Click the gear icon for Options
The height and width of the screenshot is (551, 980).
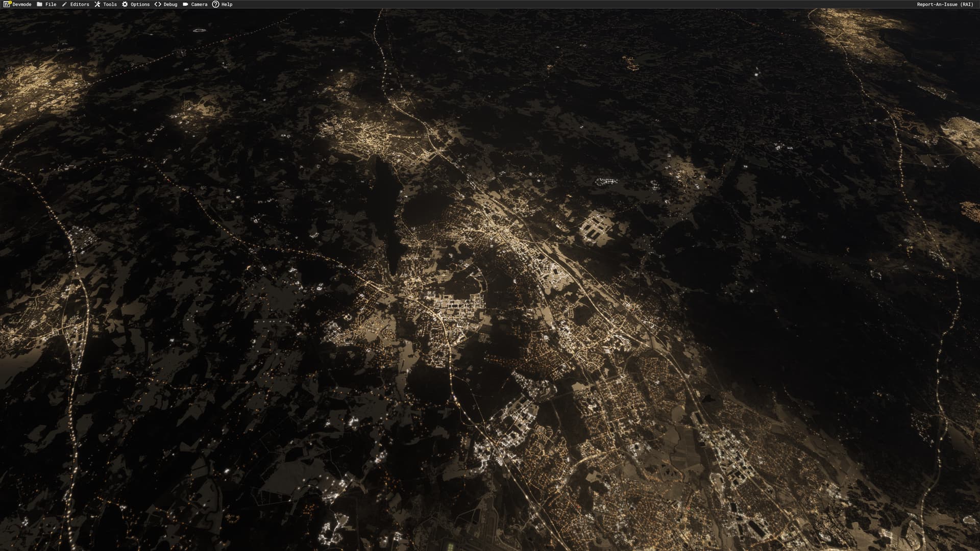125,4
